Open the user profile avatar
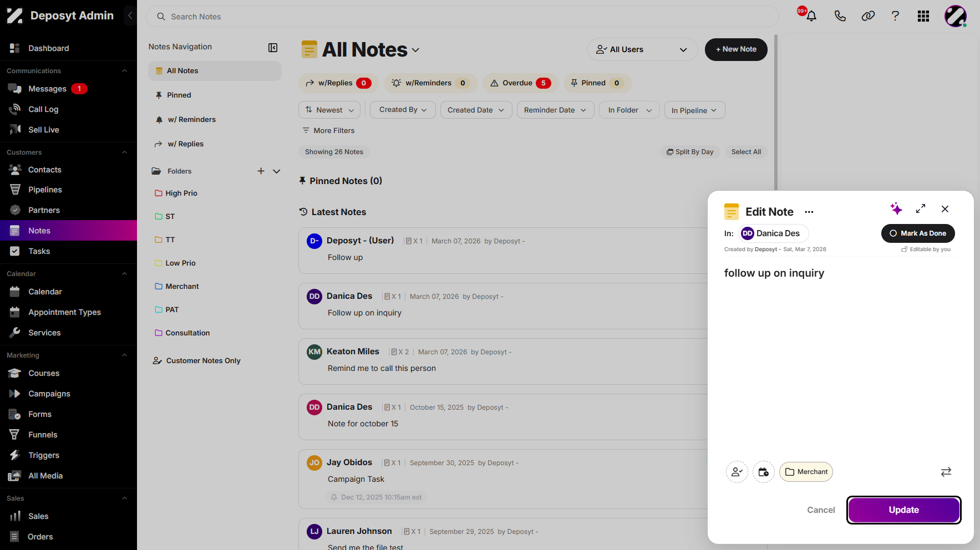 956,16
